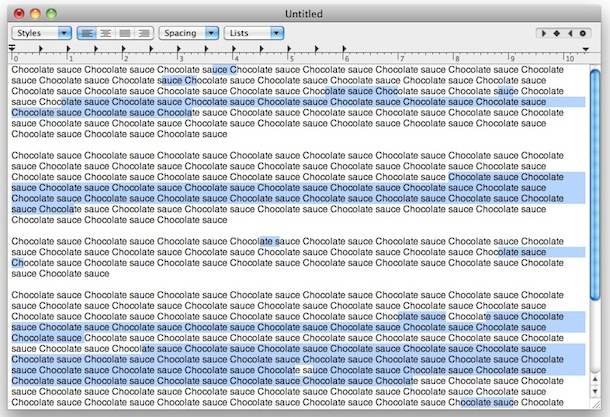The height and width of the screenshot is (417, 610).
Task: Click the ruler number 8
Action: coord(457,59)
